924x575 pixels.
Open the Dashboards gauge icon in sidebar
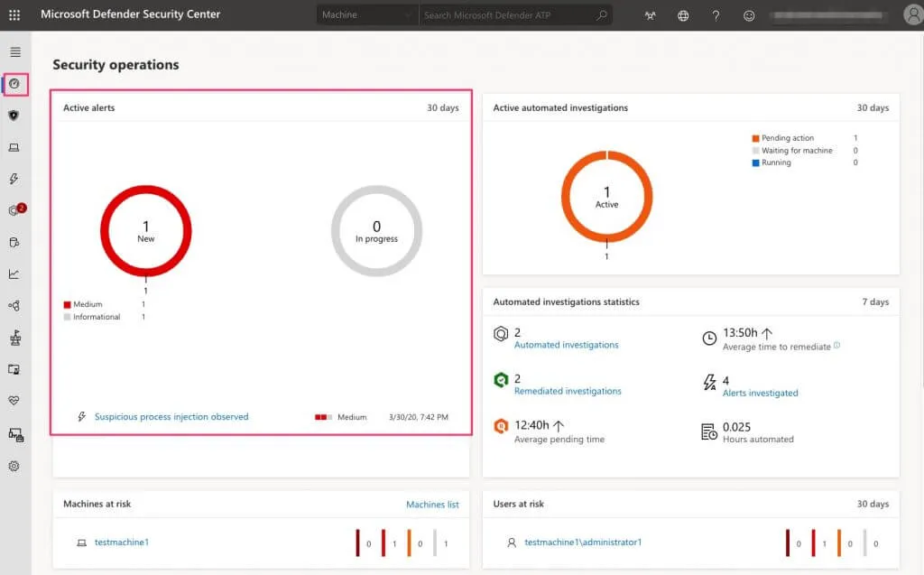coord(14,84)
